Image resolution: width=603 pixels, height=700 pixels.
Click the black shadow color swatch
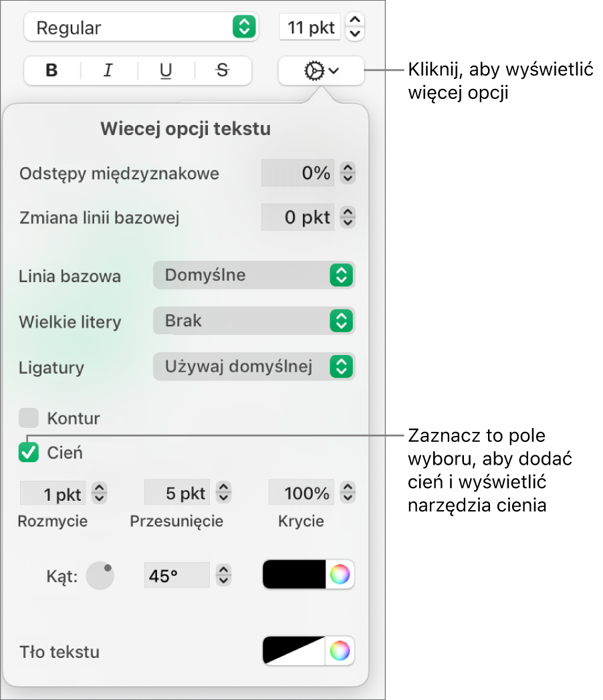(x=294, y=574)
